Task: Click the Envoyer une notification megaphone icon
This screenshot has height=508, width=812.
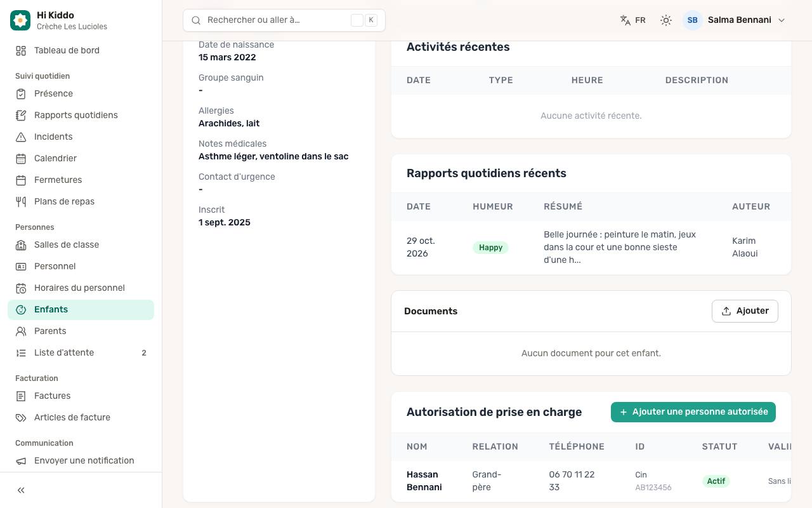Action: 21,461
